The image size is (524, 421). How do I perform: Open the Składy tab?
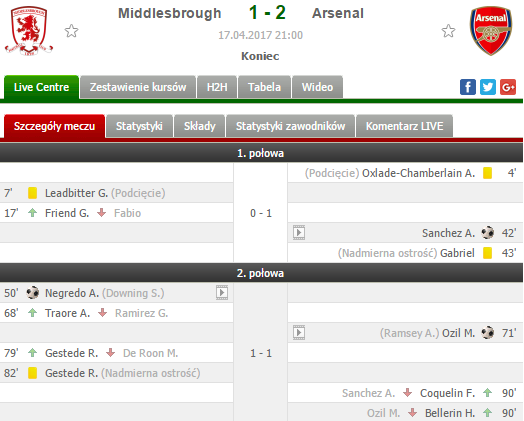click(200, 126)
